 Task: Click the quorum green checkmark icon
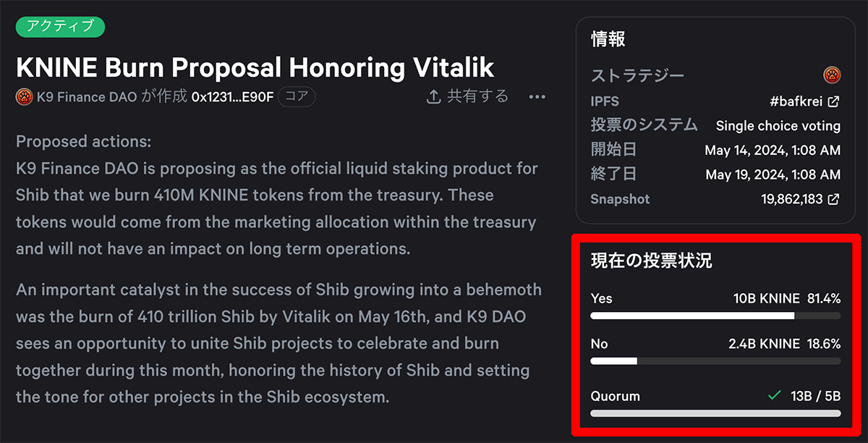click(775, 396)
